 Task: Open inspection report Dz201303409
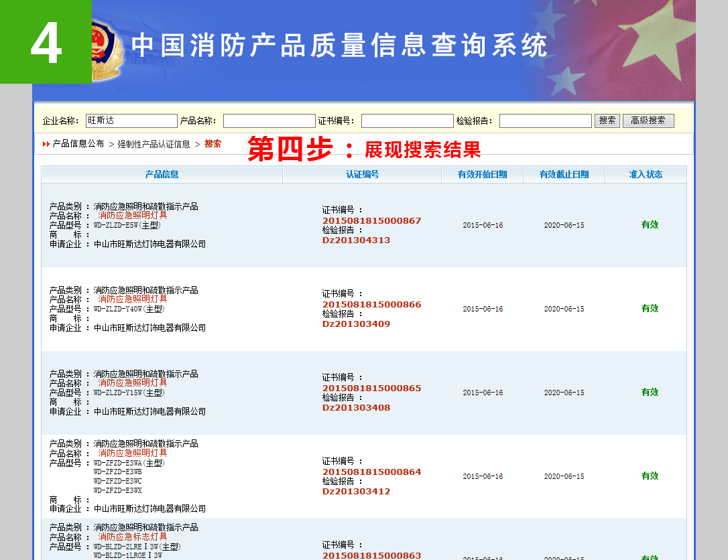click(356, 324)
